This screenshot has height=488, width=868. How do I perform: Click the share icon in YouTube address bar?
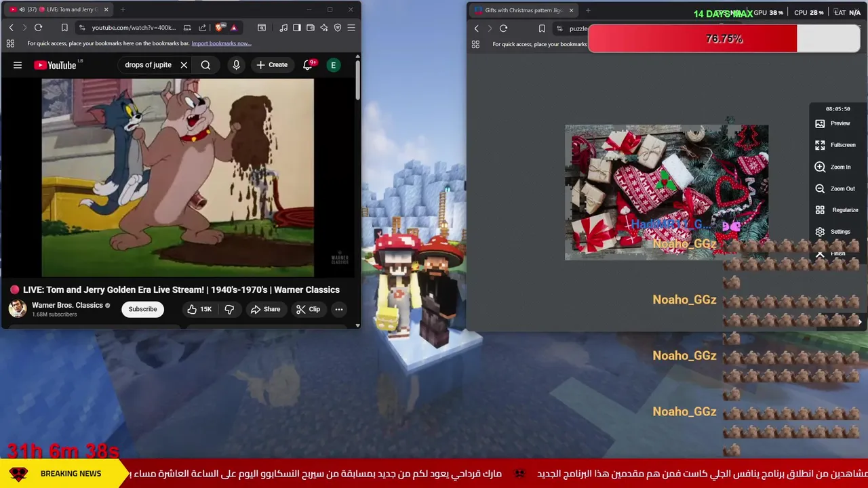(202, 28)
